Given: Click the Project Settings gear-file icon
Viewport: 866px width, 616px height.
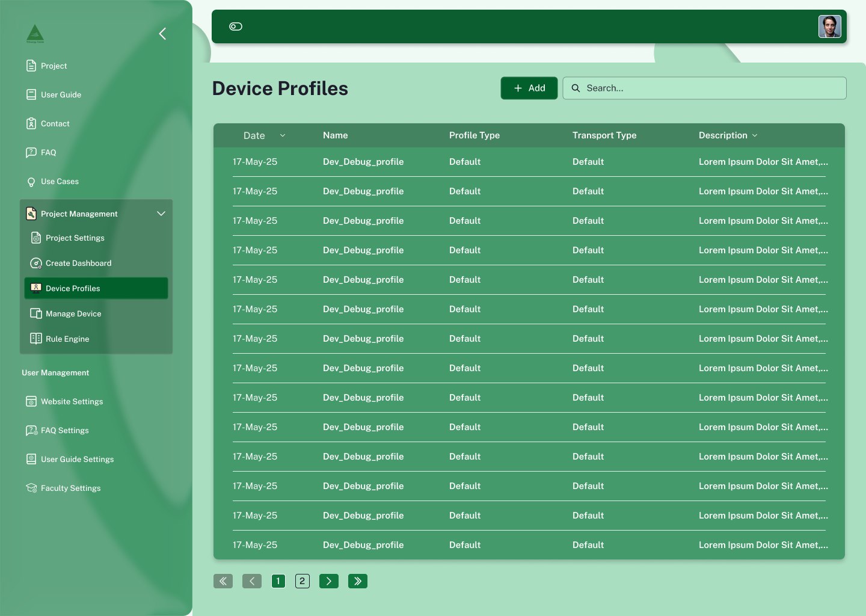Looking at the screenshot, I should coord(36,238).
